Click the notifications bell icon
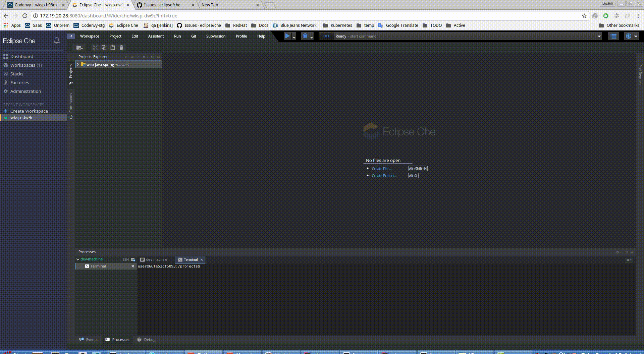Viewport: 644px width, 354px height. (57, 41)
